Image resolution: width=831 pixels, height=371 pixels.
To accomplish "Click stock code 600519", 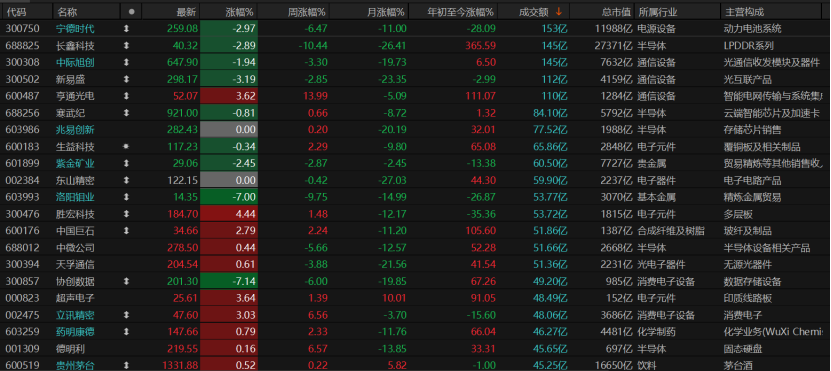I will point(22,366).
